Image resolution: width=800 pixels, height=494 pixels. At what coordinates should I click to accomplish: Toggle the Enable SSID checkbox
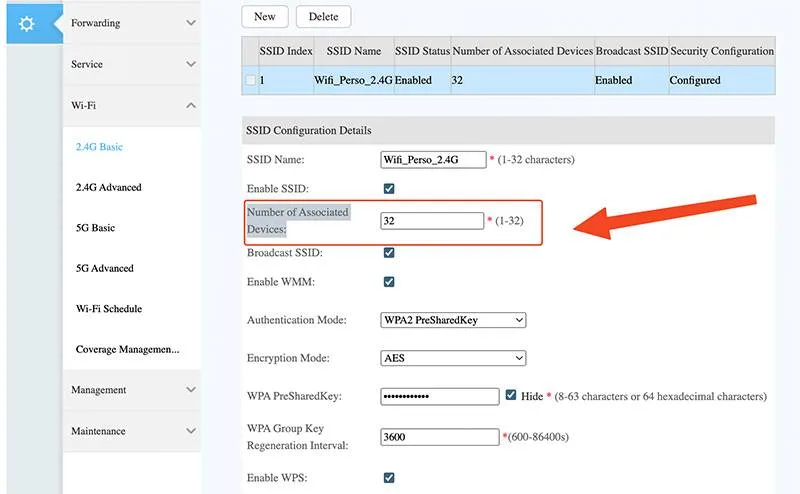(x=389, y=188)
